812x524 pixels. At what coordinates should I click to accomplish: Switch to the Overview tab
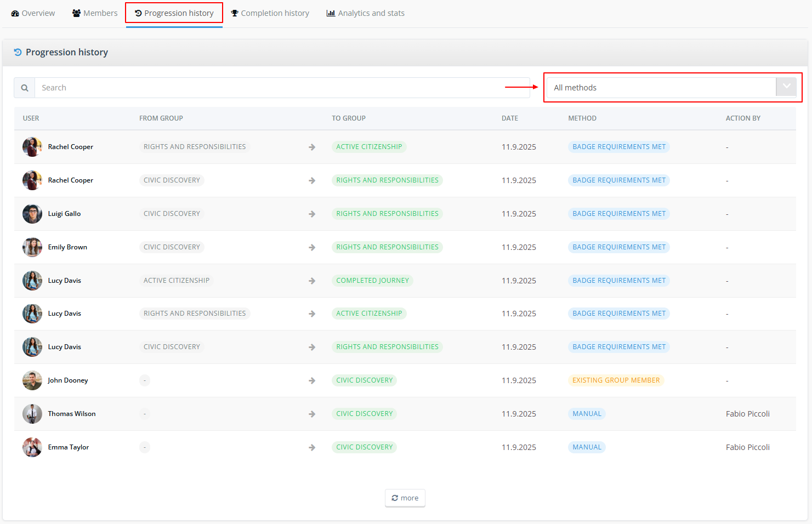pyautogui.click(x=33, y=13)
